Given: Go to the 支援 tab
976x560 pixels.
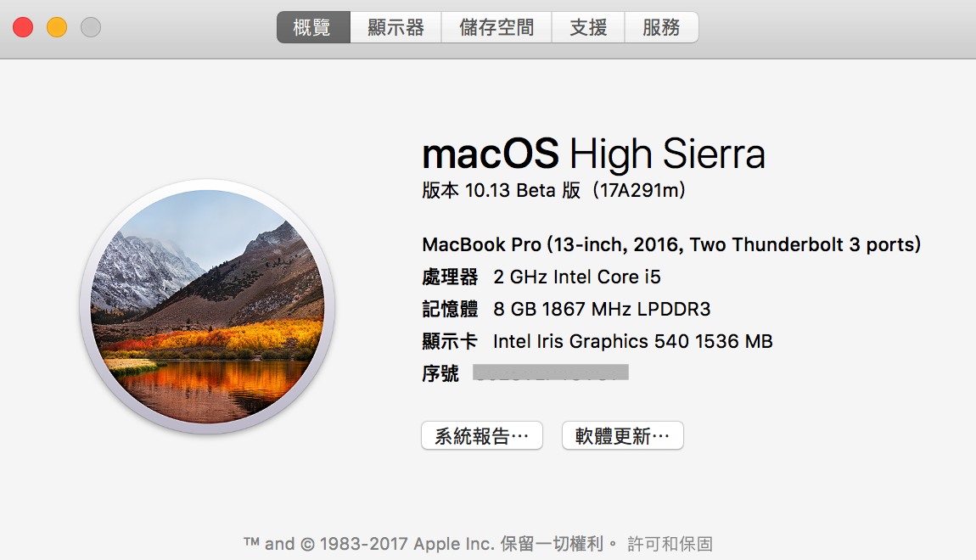Looking at the screenshot, I should click(588, 27).
